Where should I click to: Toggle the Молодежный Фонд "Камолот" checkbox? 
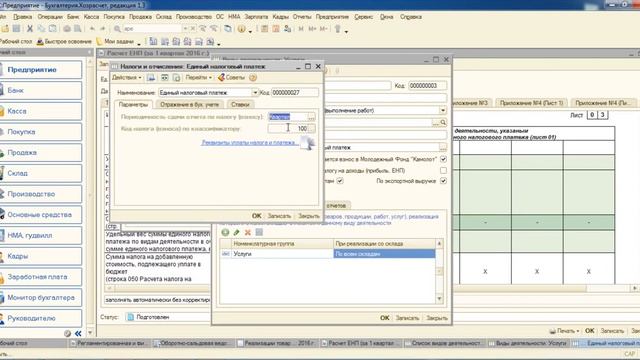(x=443, y=159)
